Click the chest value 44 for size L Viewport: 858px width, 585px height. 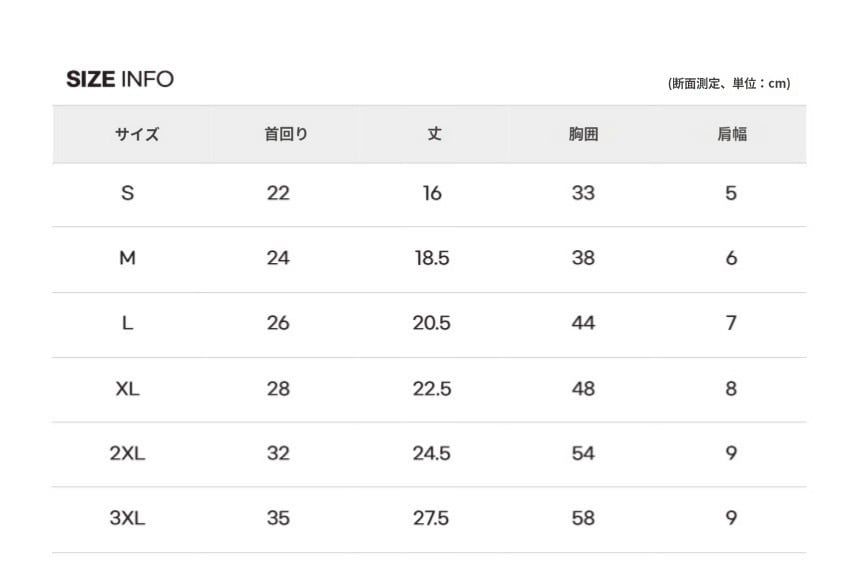coord(583,323)
